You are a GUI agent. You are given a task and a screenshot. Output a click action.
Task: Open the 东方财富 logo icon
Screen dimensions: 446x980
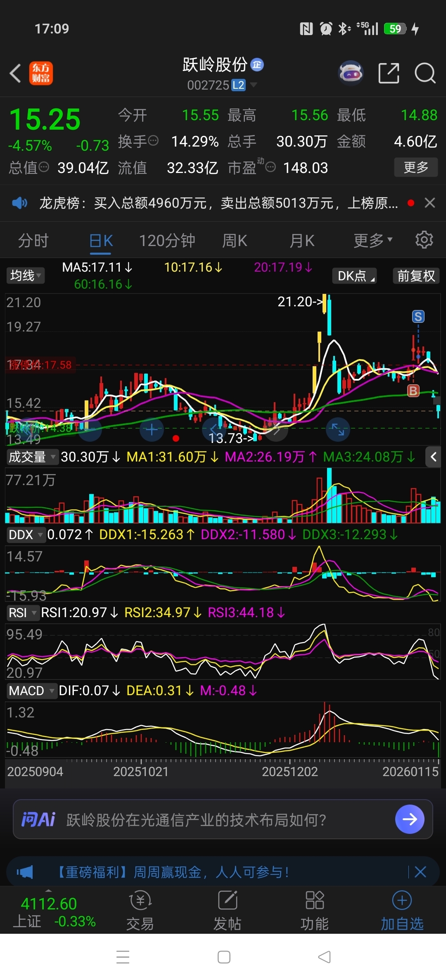point(41,73)
